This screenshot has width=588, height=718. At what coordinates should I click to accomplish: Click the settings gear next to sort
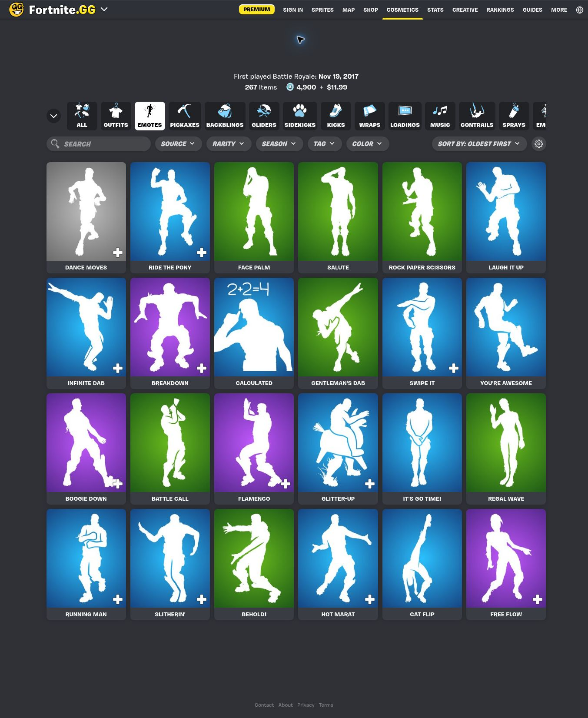click(x=539, y=144)
